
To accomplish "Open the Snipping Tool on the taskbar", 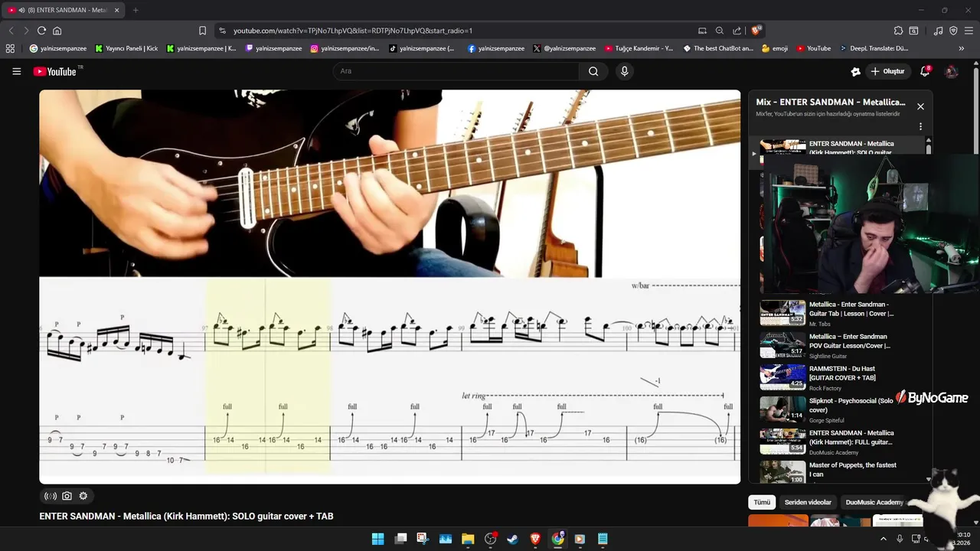I will click(423, 539).
